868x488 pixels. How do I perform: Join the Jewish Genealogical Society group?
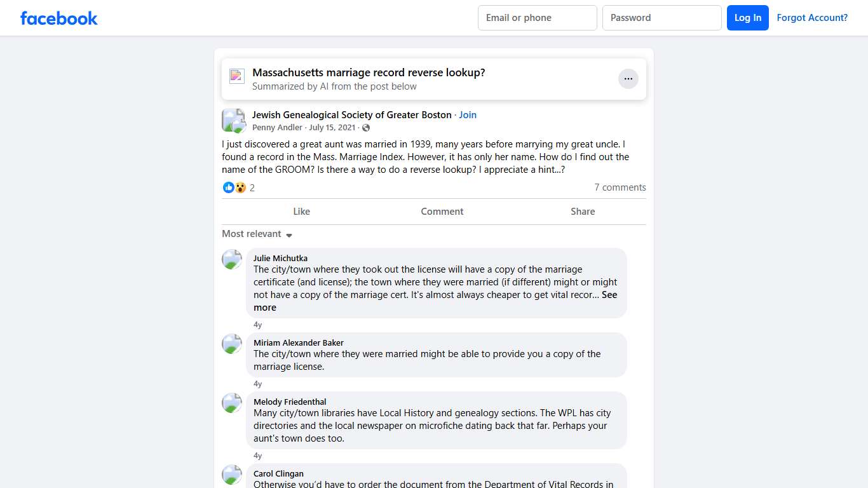point(468,115)
